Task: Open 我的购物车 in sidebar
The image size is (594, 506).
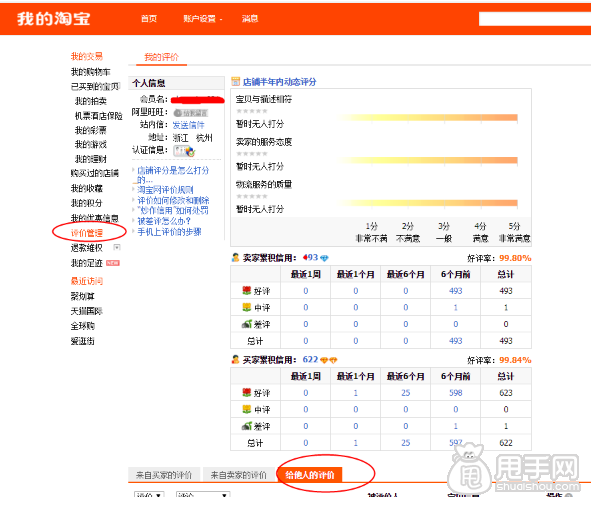Action: [91, 72]
